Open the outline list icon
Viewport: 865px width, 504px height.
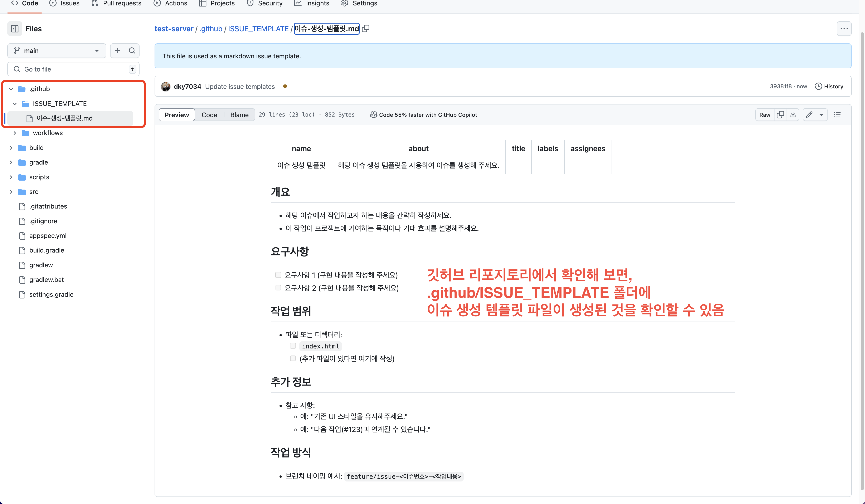point(837,115)
